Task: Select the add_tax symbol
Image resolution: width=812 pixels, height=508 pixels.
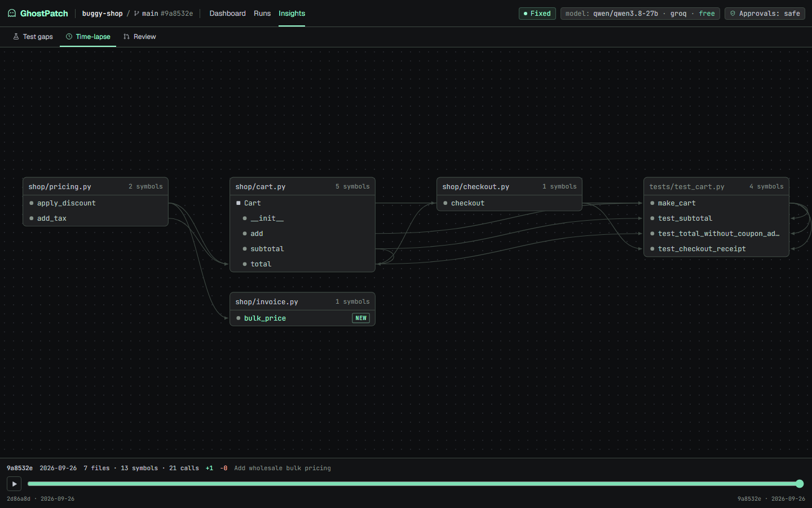Action: coord(95,218)
